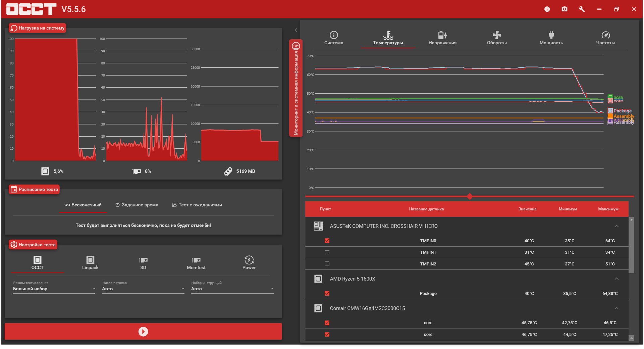This screenshot has width=644, height=349.
Task: Uncheck the TMPIN0 sensor checkbox
Action: tap(327, 241)
